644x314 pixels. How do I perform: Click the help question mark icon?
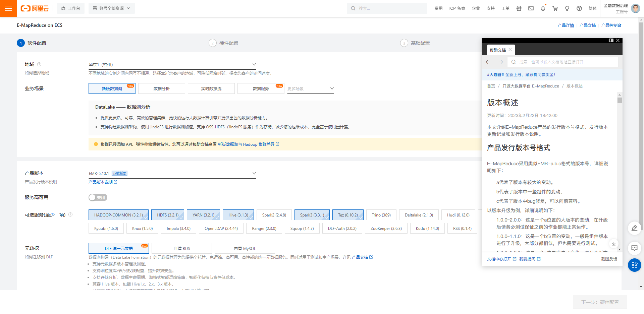coord(579,8)
